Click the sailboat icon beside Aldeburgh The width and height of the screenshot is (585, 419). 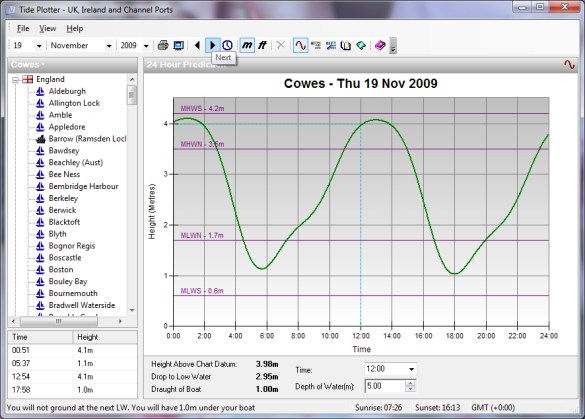coord(40,91)
